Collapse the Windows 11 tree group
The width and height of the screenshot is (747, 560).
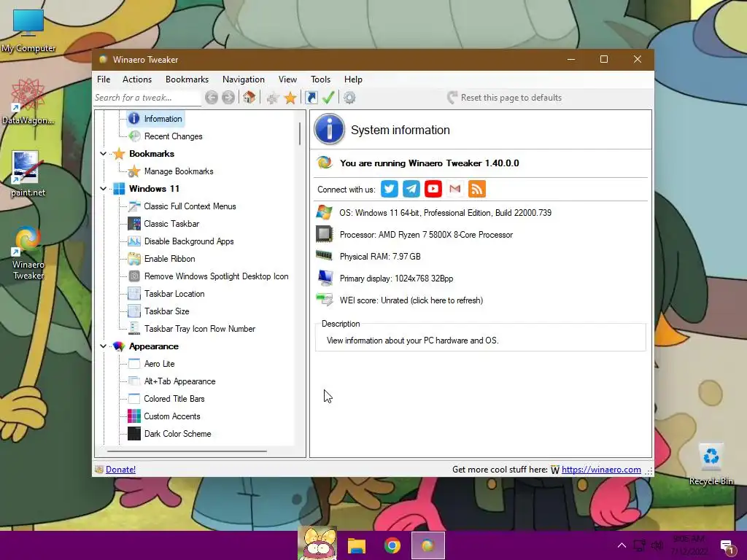103,189
